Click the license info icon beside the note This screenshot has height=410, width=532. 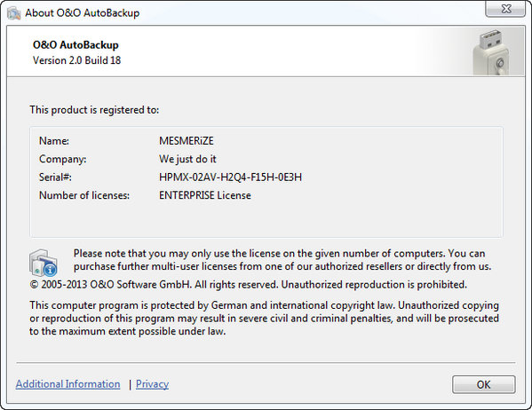tap(44, 263)
